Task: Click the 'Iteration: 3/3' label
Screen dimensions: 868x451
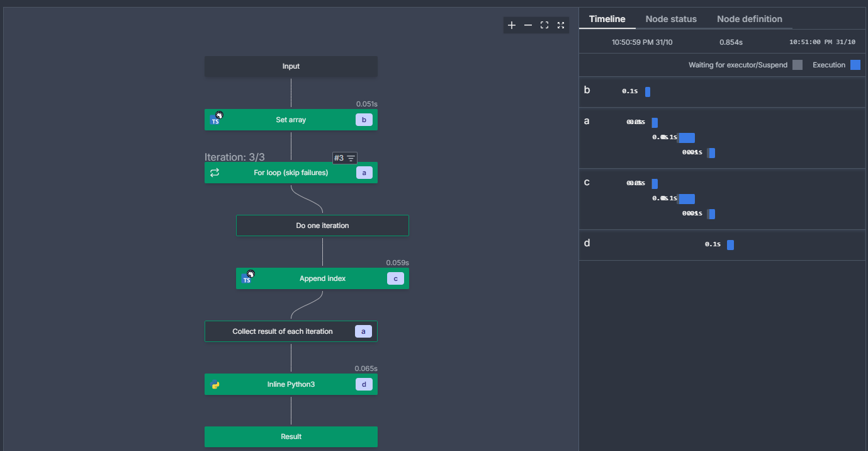Action: tap(235, 157)
